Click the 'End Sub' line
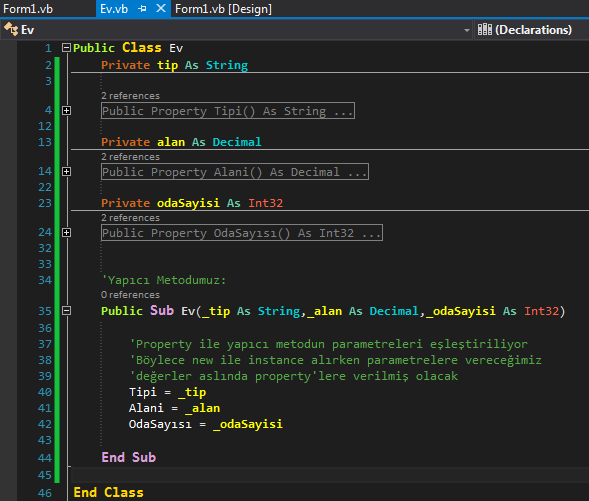 (x=129, y=457)
